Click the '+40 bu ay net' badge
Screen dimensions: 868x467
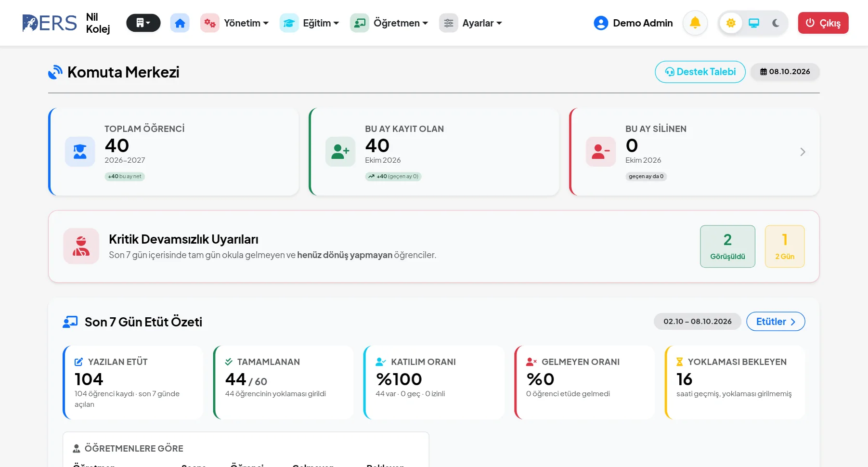click(125, 176)
